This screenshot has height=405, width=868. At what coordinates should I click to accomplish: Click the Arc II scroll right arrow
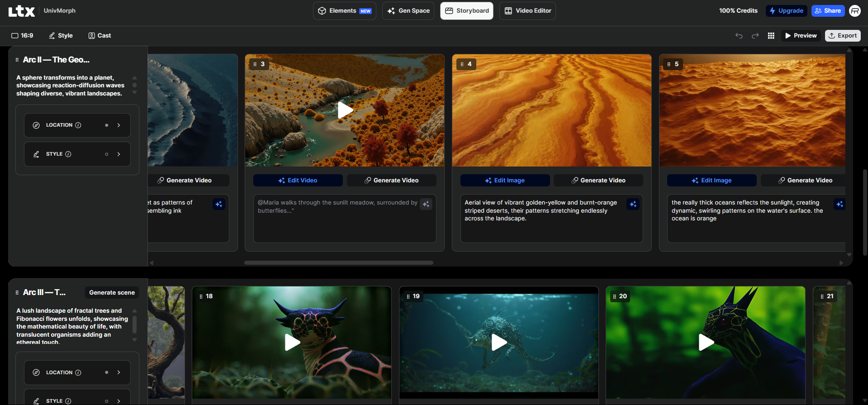tap(841, 262)
